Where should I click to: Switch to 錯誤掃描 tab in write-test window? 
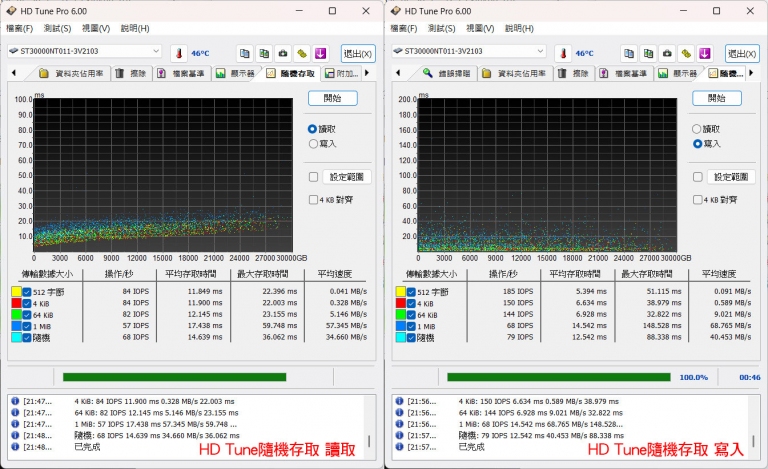tap(448, 73)
